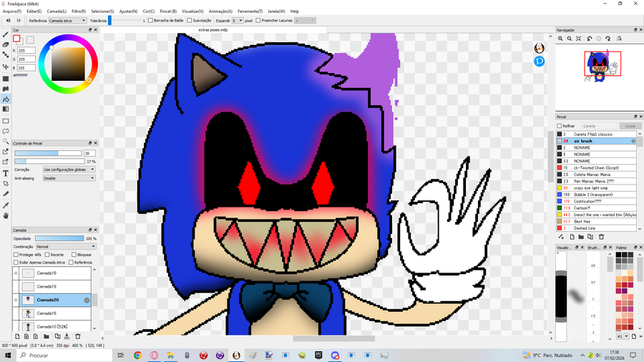Select the Text tool
This screenshot has width=644, height=362.
pos(6,173)
